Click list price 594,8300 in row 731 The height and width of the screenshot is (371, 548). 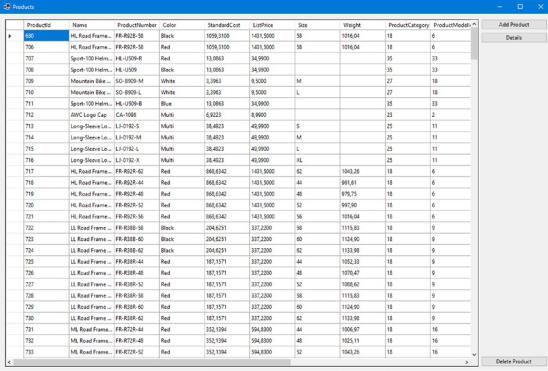272,329
